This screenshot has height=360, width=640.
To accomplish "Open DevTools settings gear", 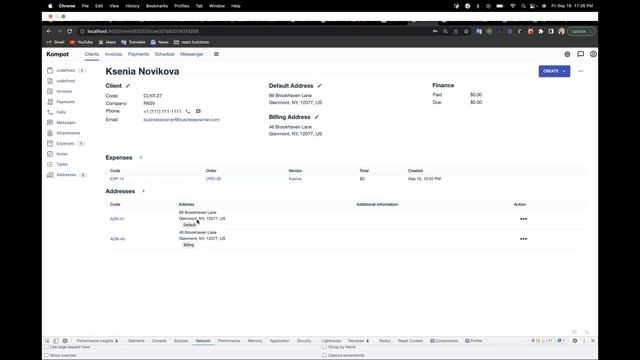I will [575, 340].
